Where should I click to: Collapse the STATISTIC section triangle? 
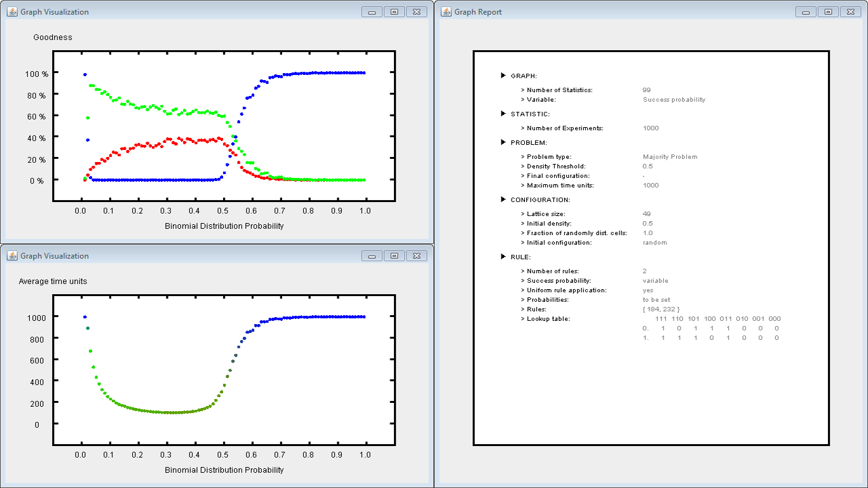(x=503, y=114)
